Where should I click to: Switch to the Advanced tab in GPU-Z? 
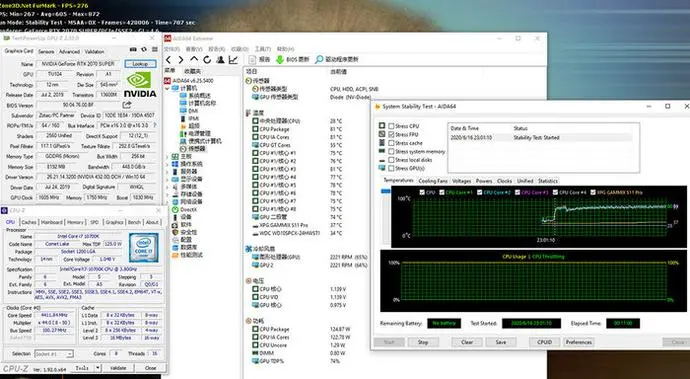point(70,52)
